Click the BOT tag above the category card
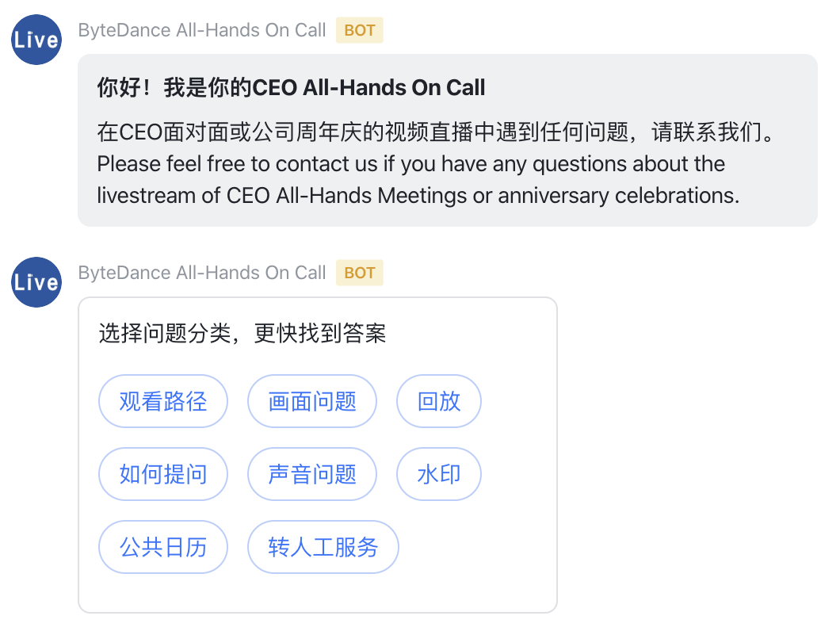840x631 pixels. [359, 273]
